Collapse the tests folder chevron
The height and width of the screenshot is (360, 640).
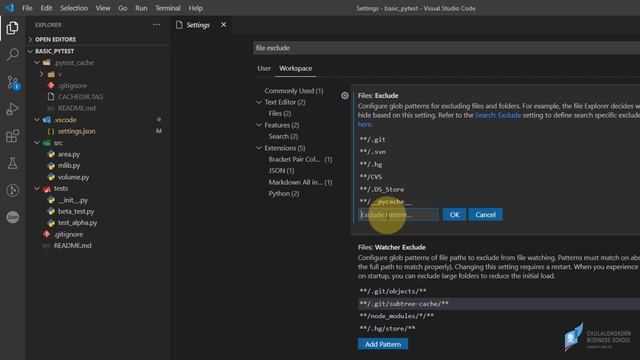pos(37,189)
